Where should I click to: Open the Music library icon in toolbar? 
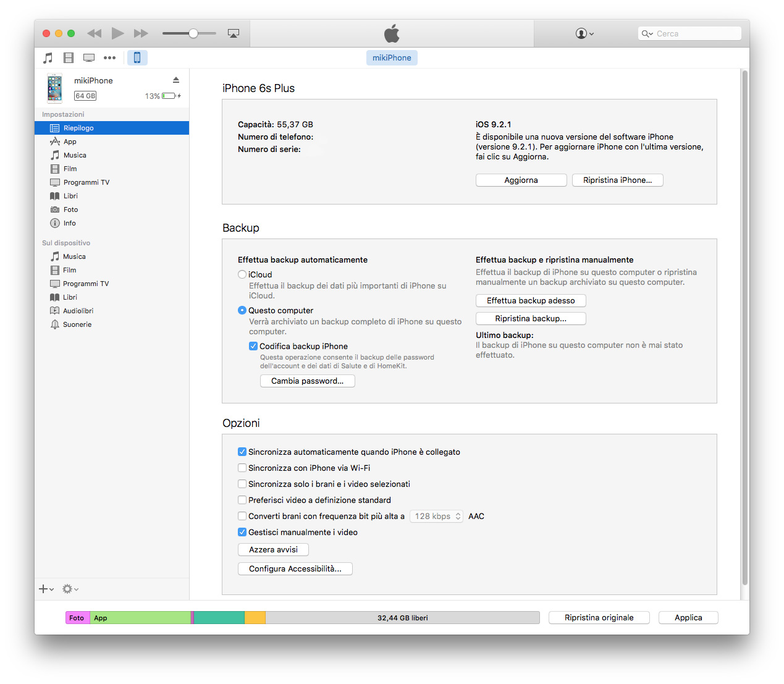pyautogui.click(x=48, y=58)
